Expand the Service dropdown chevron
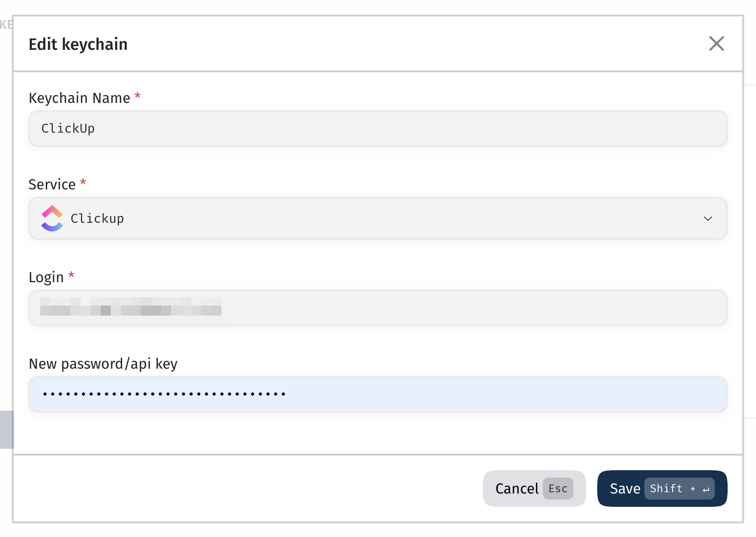 (x=707, y=219)
